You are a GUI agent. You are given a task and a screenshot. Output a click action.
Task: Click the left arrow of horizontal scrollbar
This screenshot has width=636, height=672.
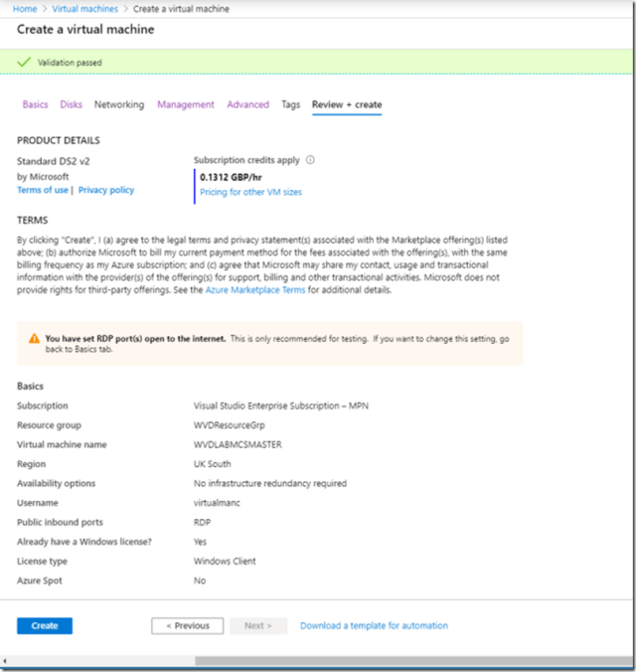(5, 661)
